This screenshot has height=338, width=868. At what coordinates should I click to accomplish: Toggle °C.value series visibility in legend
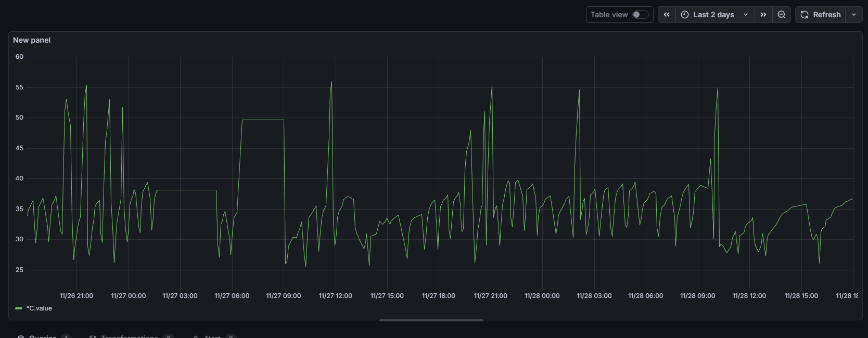point(39,308)
